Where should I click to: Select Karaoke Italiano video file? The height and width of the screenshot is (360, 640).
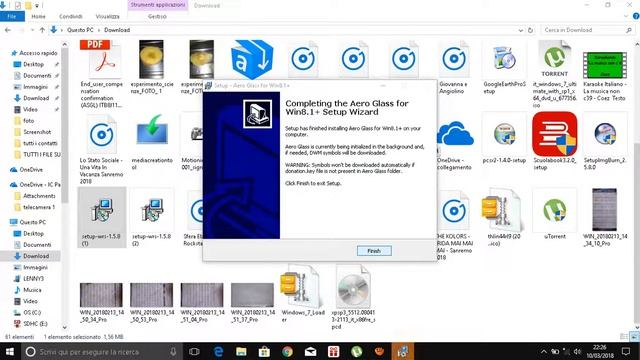604,76
